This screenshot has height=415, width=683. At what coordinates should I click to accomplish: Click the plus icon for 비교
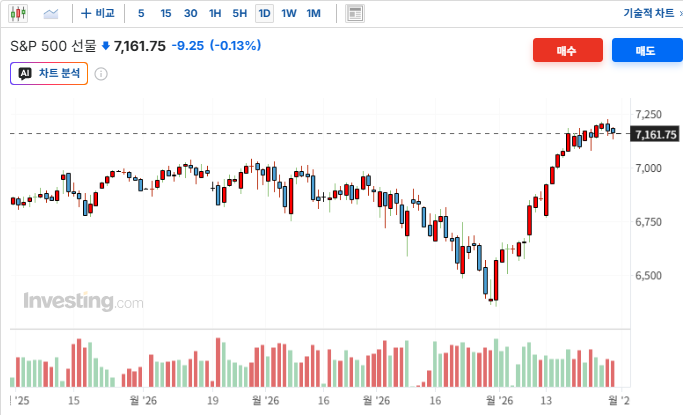[86, 13]
